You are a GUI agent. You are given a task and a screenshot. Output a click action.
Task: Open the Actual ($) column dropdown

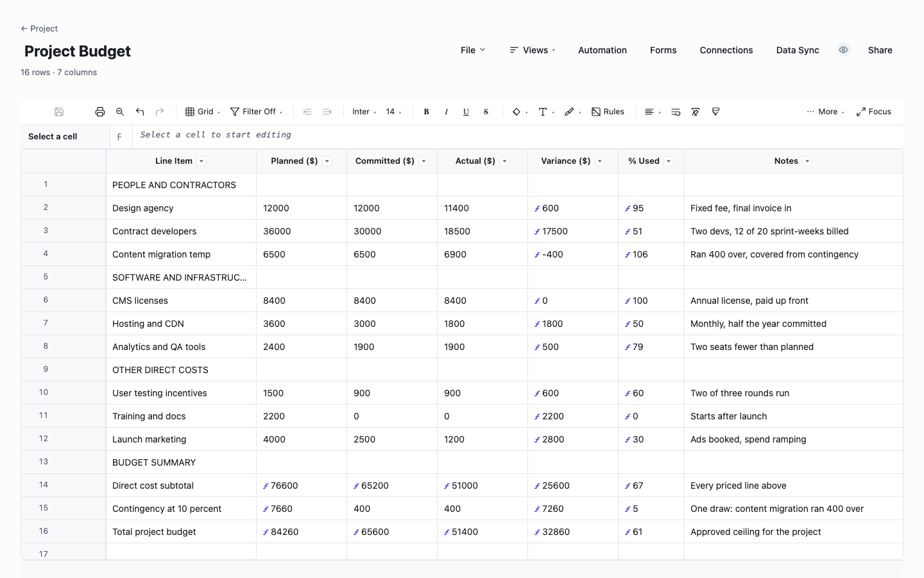click(504, 161)
